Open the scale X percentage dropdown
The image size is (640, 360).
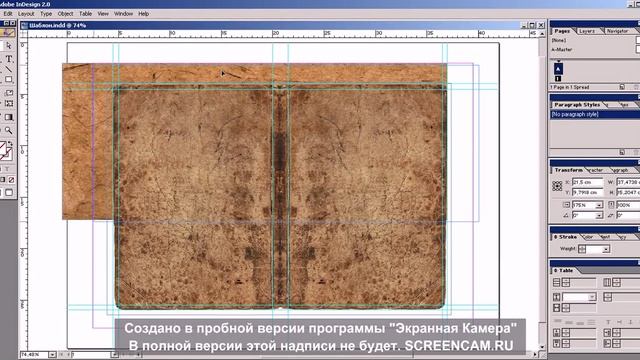[x=599, y=205]
